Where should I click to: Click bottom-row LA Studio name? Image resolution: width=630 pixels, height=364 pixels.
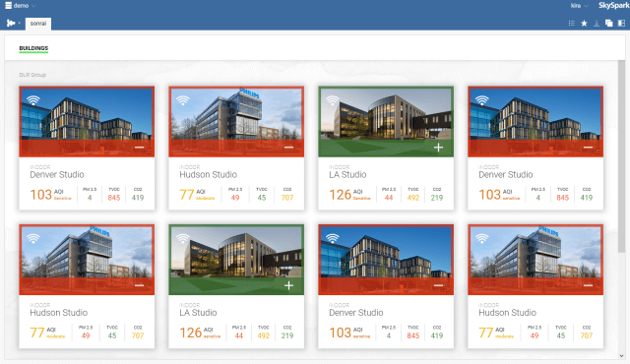click(x=198, y=313)
